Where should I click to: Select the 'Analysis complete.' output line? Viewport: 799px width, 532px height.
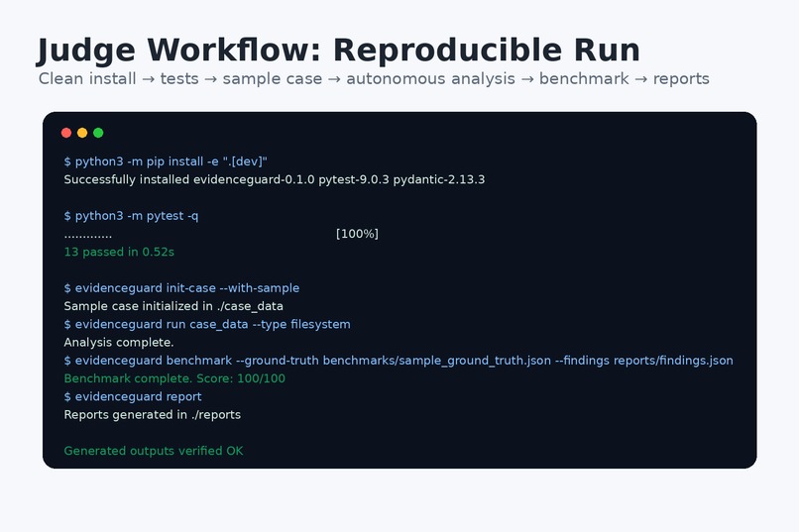click(119, 343)
